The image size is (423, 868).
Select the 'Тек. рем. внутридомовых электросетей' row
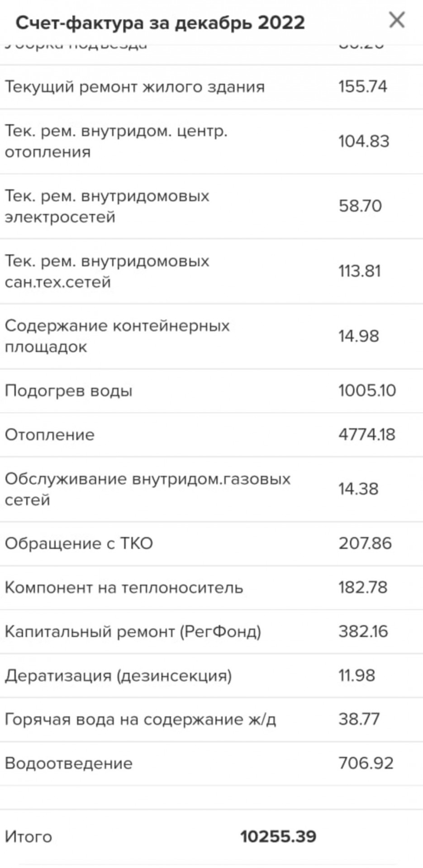pos(211,207)
